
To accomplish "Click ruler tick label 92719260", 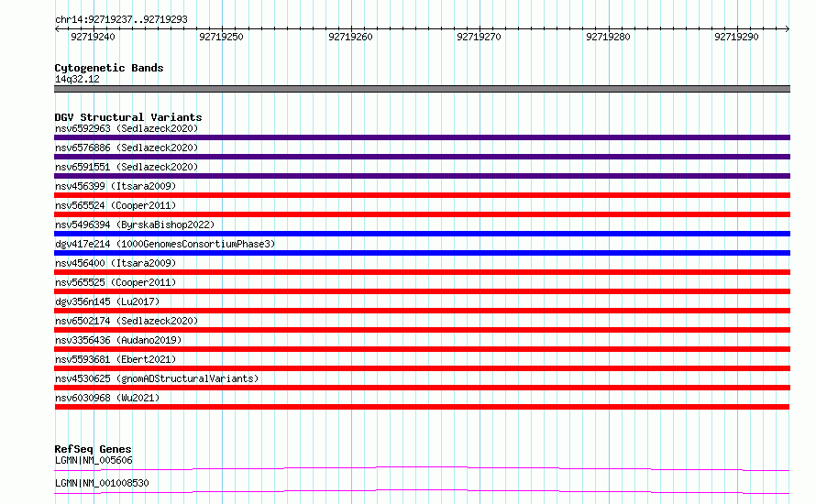I will (x=350, y=37).
